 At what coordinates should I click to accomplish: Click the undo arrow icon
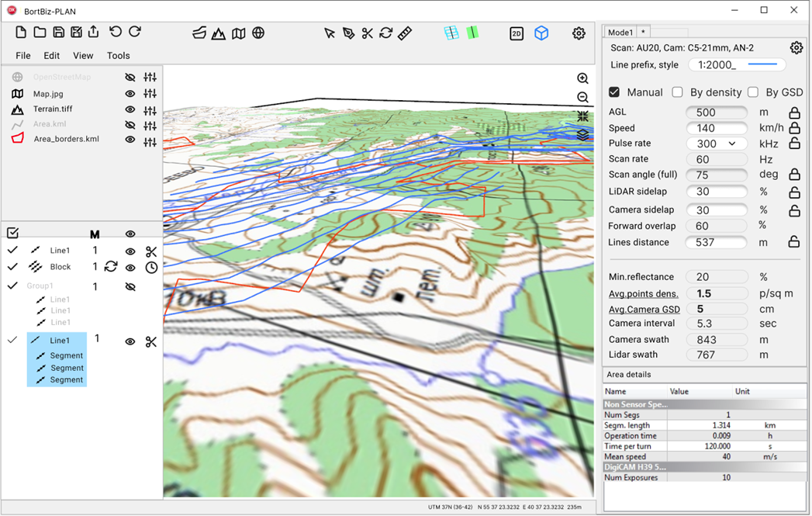click(x=116, y=32)
